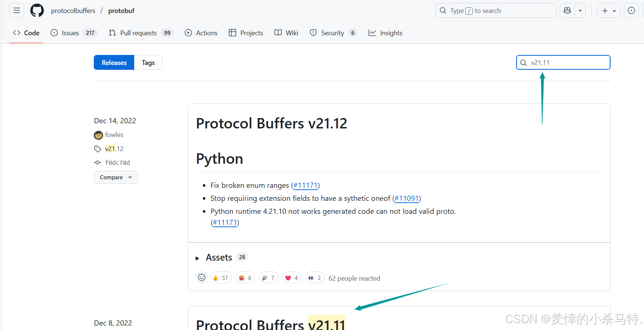Toggle the hooray reaction with 7

tap(268, 278)
